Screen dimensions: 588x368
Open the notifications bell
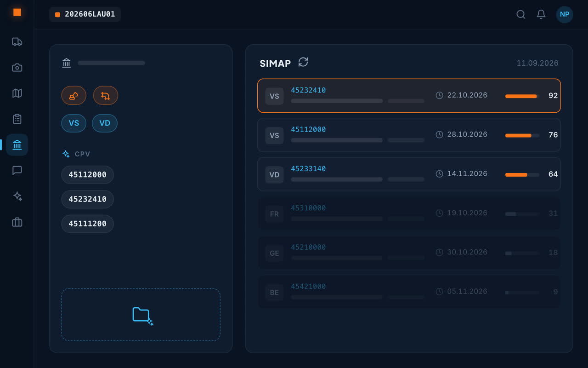(541, 14)
